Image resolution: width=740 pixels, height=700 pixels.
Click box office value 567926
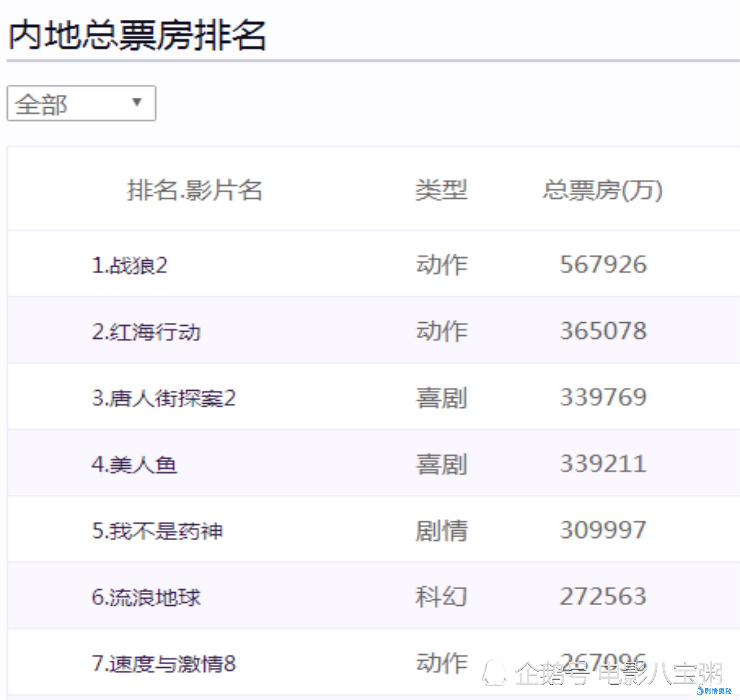click(603, 264)
